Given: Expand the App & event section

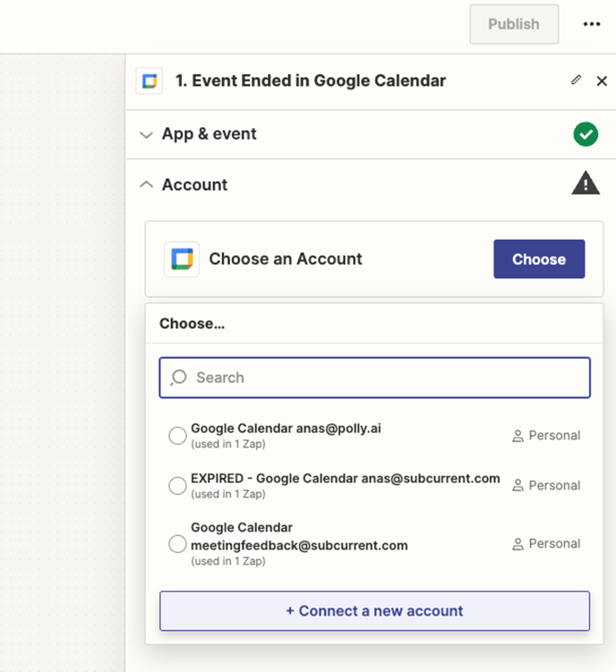Looking at the screenshot, I should [146, 134].
